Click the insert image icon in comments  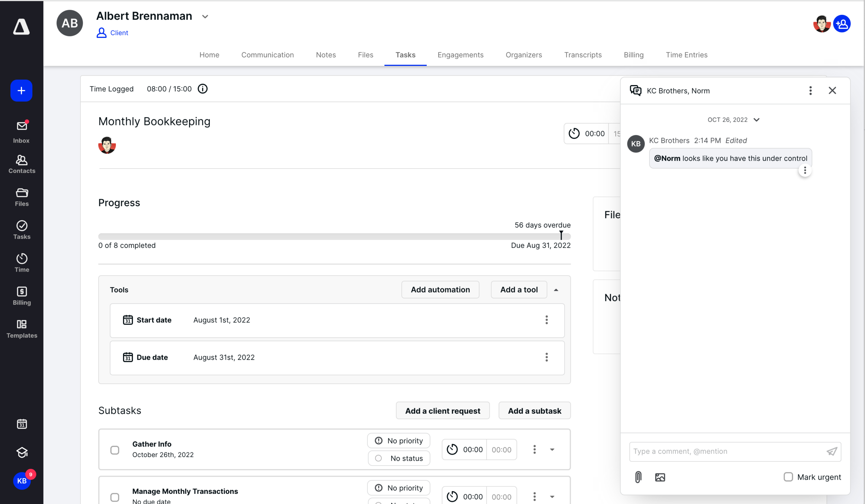pos(660,477)
